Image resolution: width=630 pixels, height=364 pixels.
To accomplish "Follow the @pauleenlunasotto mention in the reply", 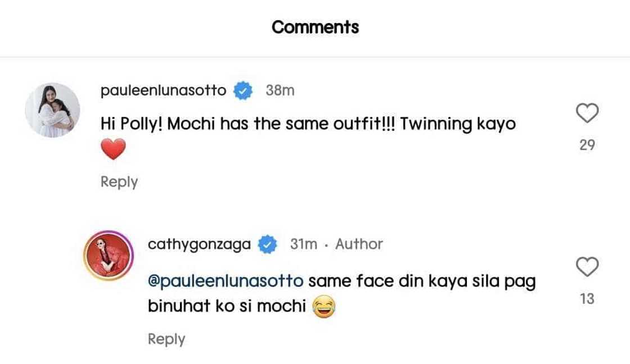I will (225, 281).
